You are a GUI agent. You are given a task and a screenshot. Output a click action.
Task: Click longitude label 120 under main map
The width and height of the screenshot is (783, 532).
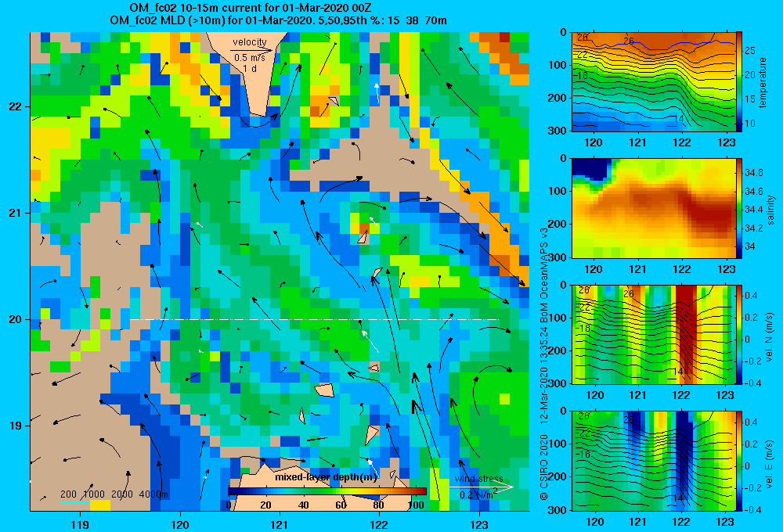[x=180, y=524]
